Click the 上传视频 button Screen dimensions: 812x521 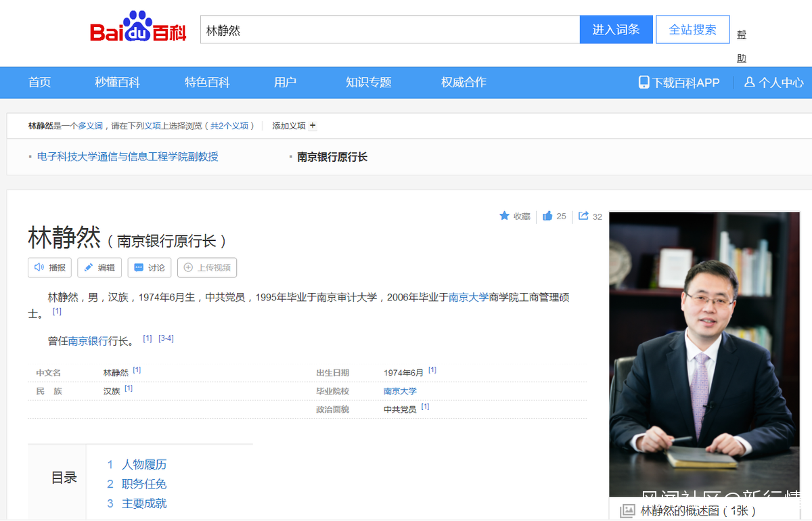(x=207, y=267)
